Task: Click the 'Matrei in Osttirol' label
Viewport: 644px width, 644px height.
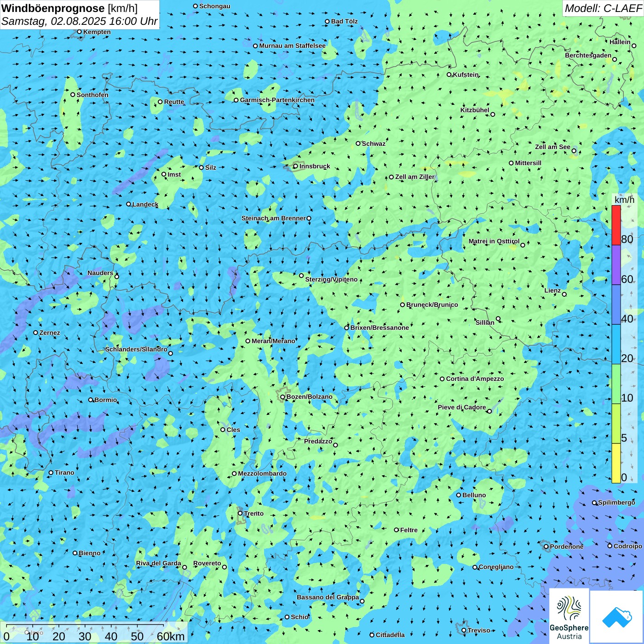Action: pyautogui.click(x=494, y=241)
